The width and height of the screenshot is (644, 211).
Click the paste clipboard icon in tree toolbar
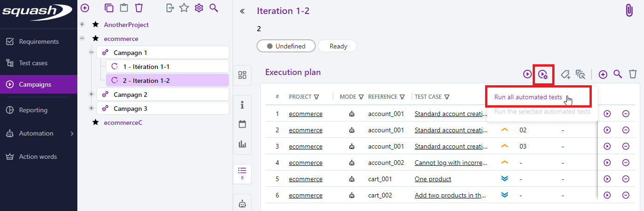[123, 7]
